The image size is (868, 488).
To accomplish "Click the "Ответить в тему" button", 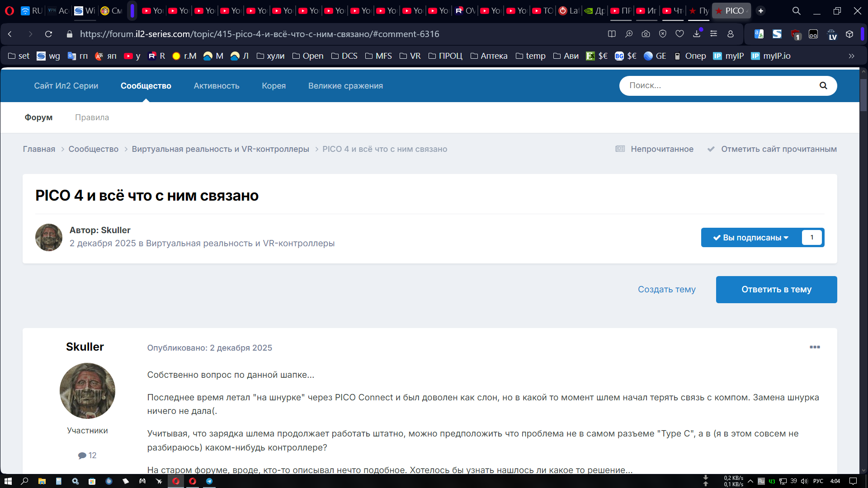I will [x=776, y=290].
